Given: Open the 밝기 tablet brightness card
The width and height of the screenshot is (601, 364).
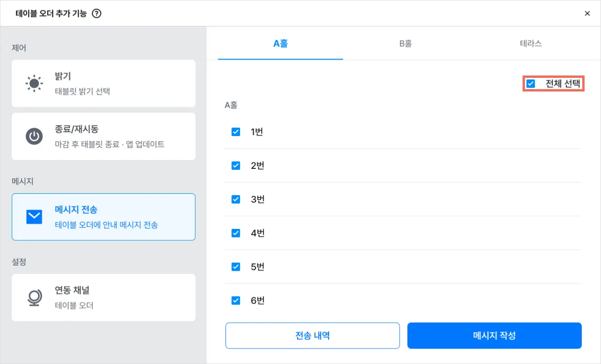Looking at the screenshot, I should coord(103,83).
